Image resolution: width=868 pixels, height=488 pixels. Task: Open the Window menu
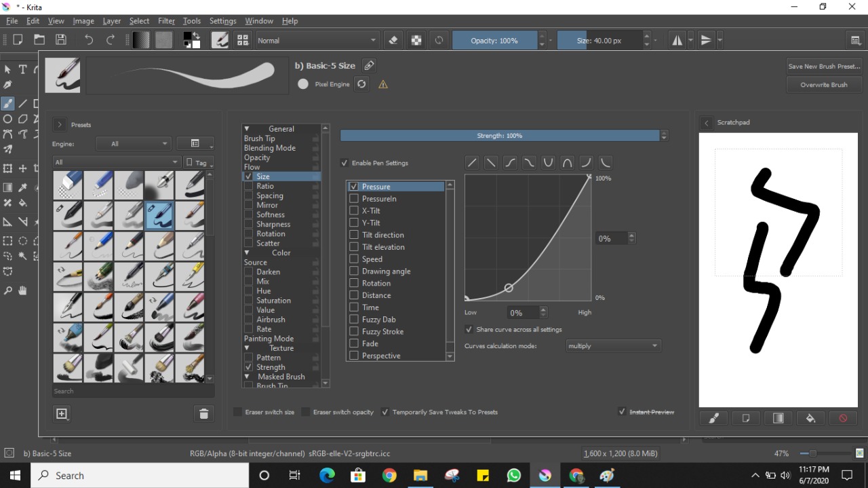coord(259,21)
